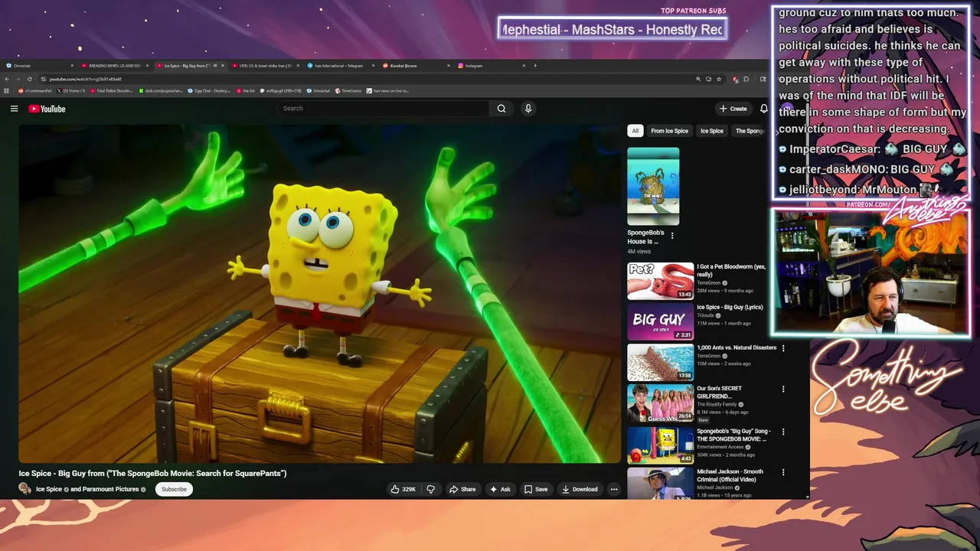Open SpongeBob's House short thumbnail
This screenshot has width=980, height=551.
[653, 187]
